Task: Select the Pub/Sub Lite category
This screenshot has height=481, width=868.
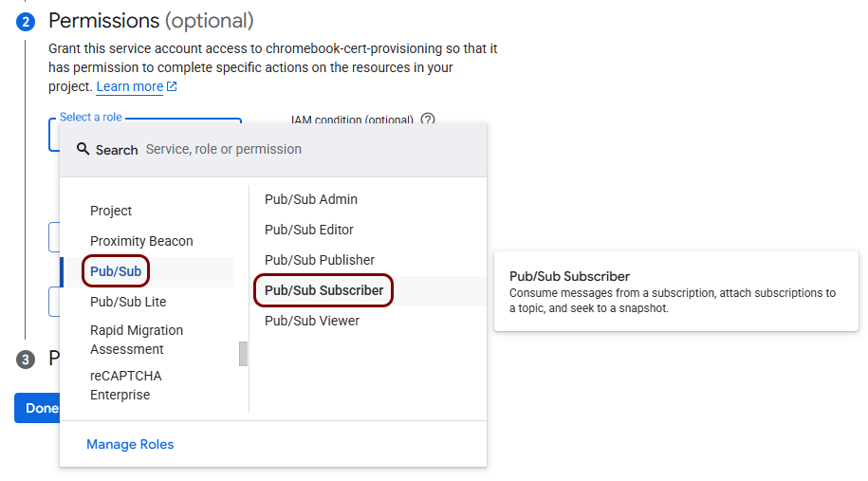Action: pos(128,302)
